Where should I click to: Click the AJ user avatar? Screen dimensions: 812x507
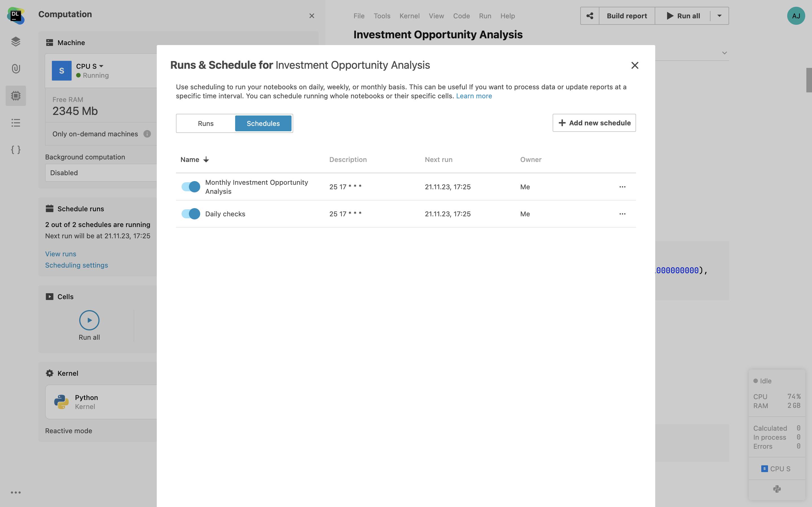(796, 16)
